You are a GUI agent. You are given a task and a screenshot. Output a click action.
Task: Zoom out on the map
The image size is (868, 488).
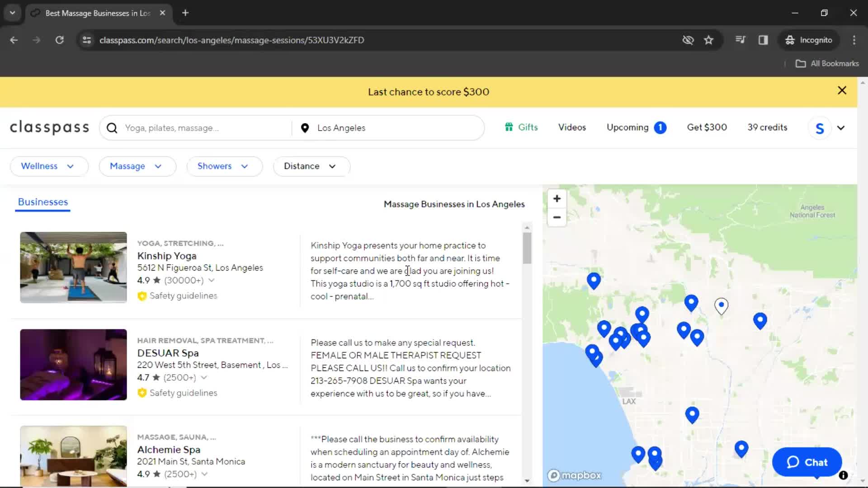click(557, 217)
